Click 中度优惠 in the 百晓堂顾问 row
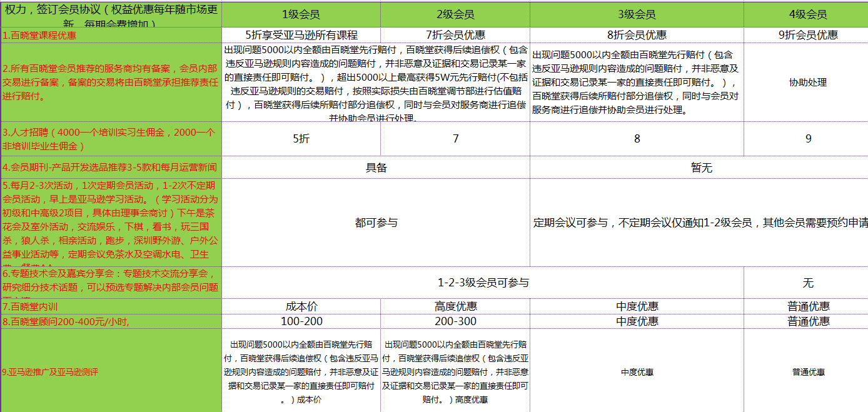868x412 pixels. coord(637,321)
